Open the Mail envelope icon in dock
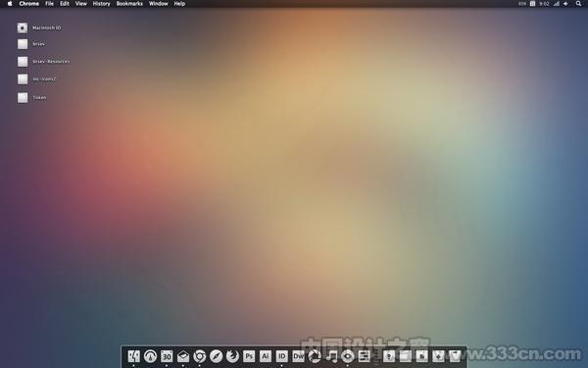588x368 pixels. (183, 356)
